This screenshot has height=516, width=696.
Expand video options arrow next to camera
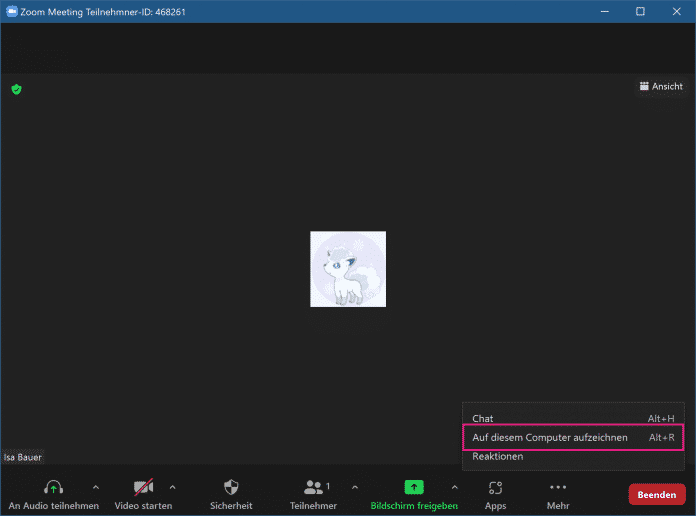pyautogui.click(x=172, y=487)
